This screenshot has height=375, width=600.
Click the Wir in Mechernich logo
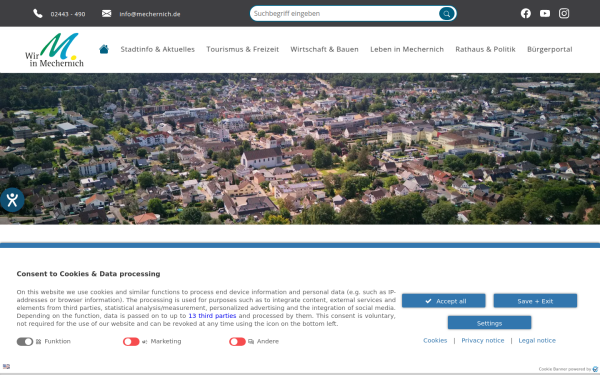54,50
